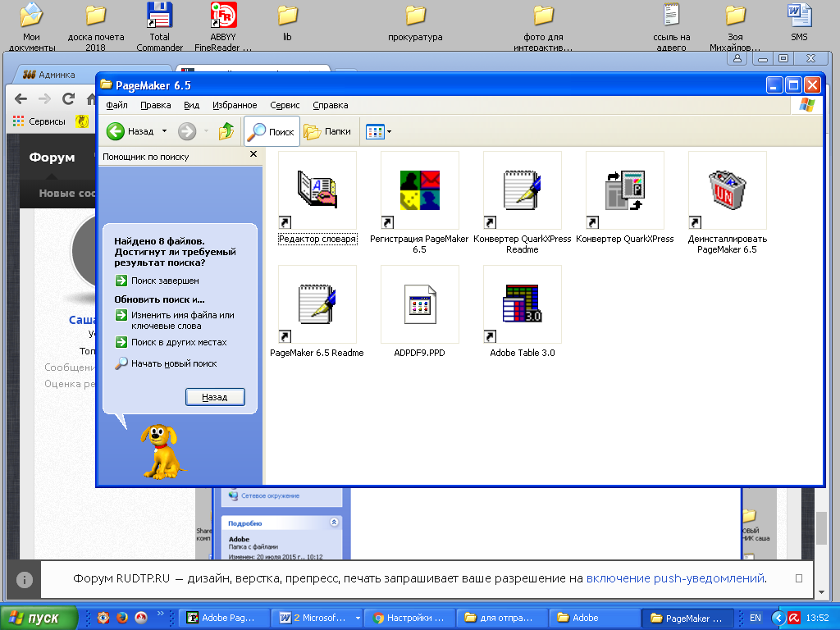This screenshot has height=630, width=840.
Task: Open the доска почета 2018 desktop folder
Action: point(96,25)
